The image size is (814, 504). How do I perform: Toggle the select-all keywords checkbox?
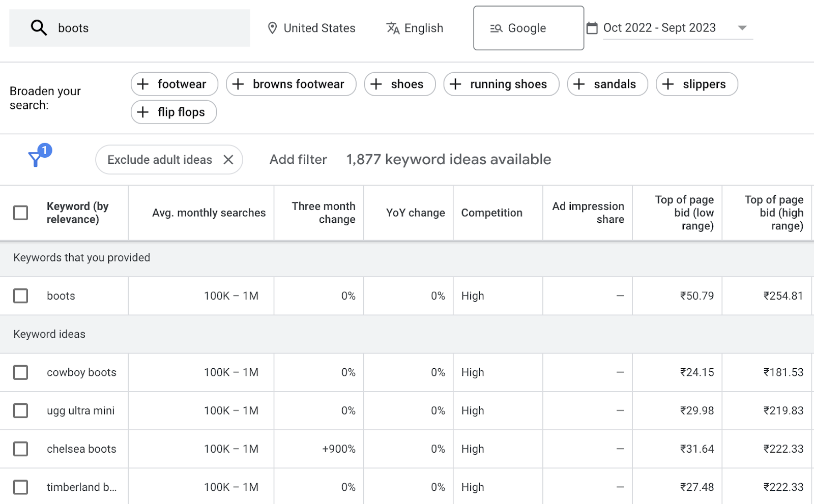(x=20, y=213)
